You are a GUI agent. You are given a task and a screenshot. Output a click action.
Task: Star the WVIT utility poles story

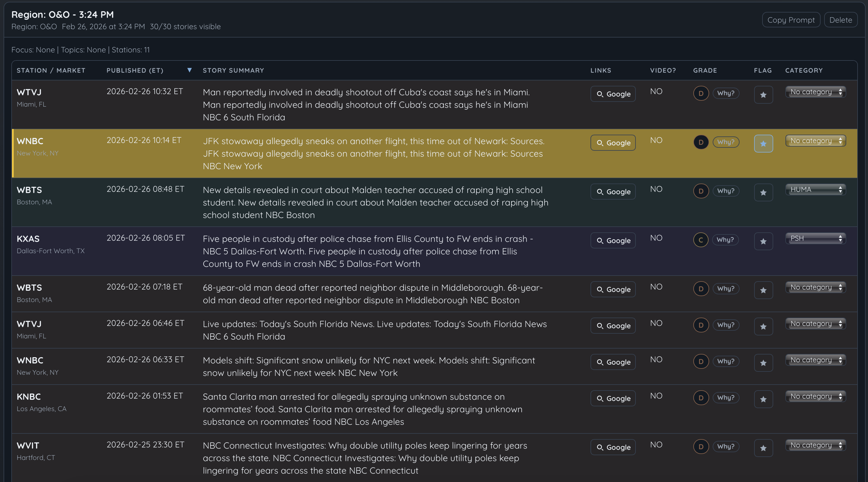pos(763,448)
